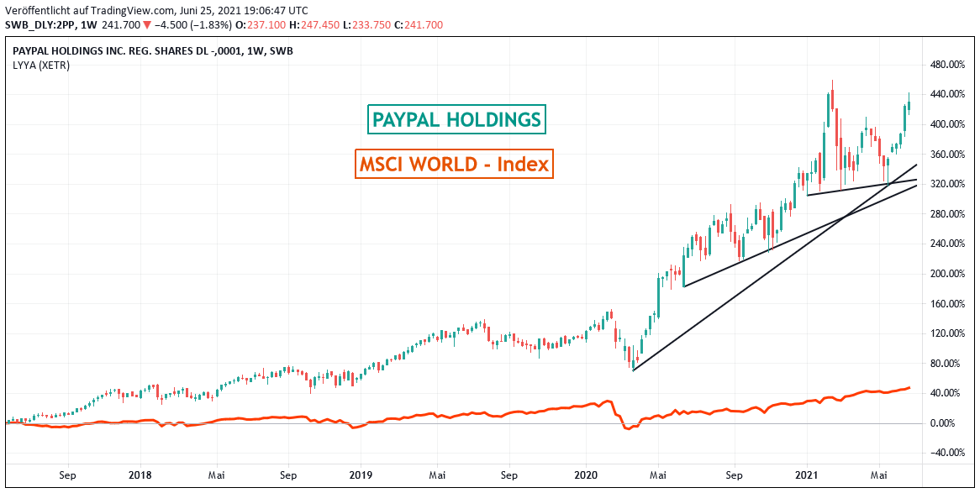Click the 2020 time axis label

point(587,475)
